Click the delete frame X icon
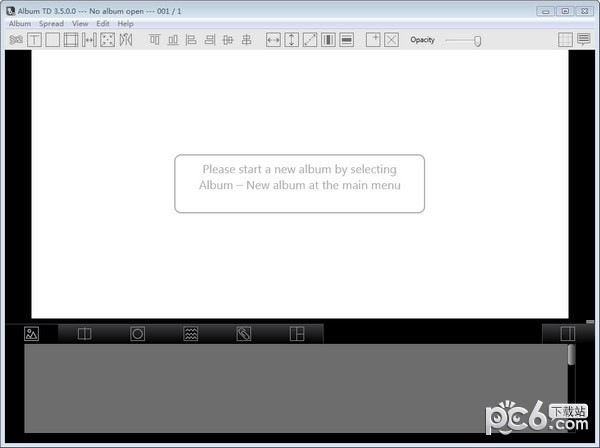This screenshot has height=448, width=600. pyautogui.click(x=391, y=40)
